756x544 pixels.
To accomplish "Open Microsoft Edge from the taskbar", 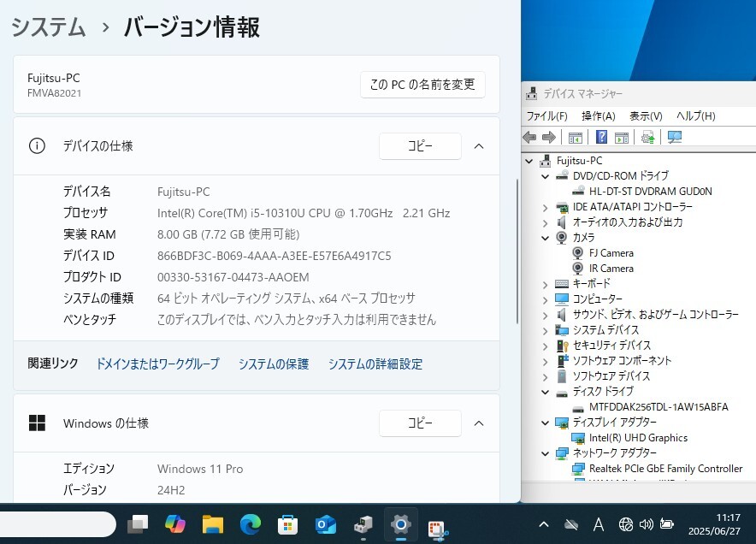I will 250,523.
